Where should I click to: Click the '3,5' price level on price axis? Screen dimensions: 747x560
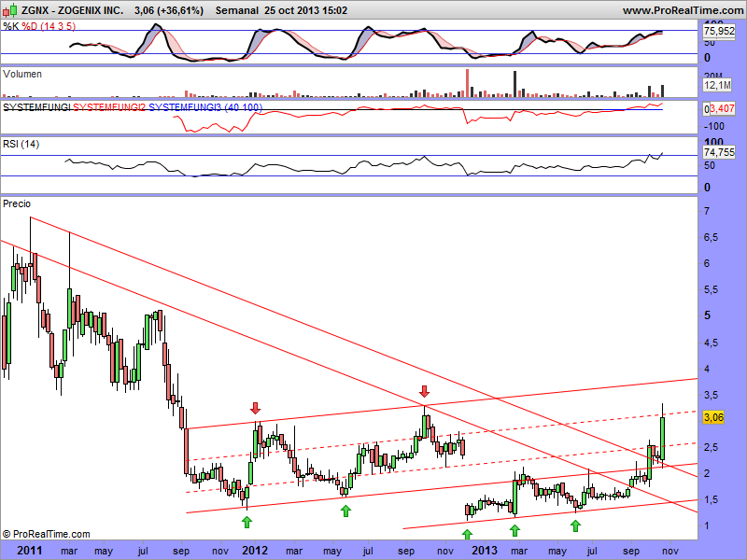coord(712,395)
